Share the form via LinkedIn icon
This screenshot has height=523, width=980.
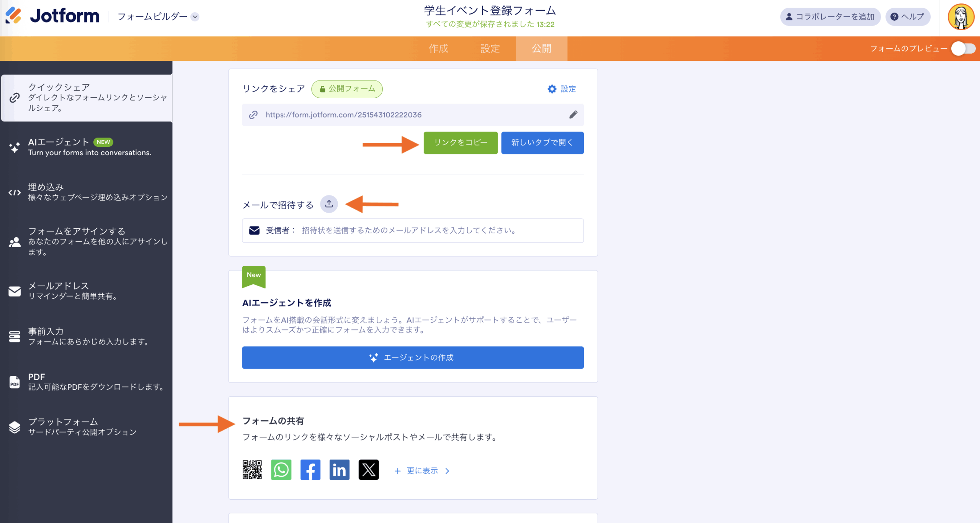pyautogui.click(x=340, y=470)
